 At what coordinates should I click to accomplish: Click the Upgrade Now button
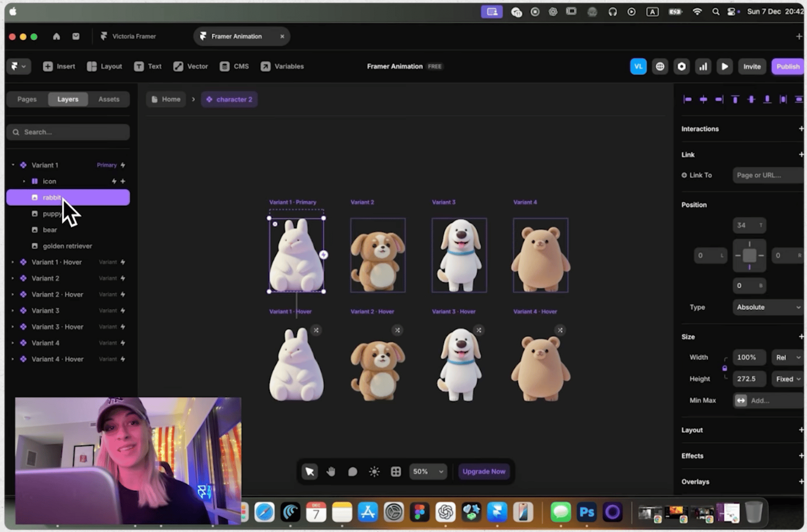coord(484,471)
